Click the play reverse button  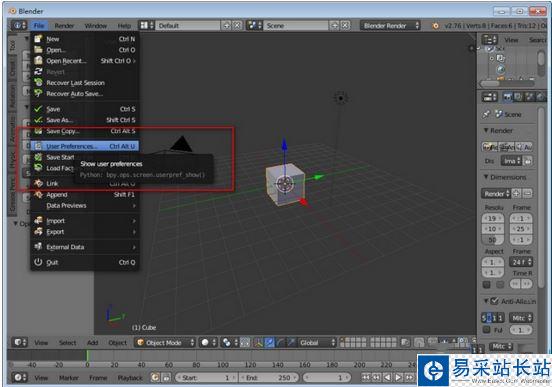tap(387, 377)
